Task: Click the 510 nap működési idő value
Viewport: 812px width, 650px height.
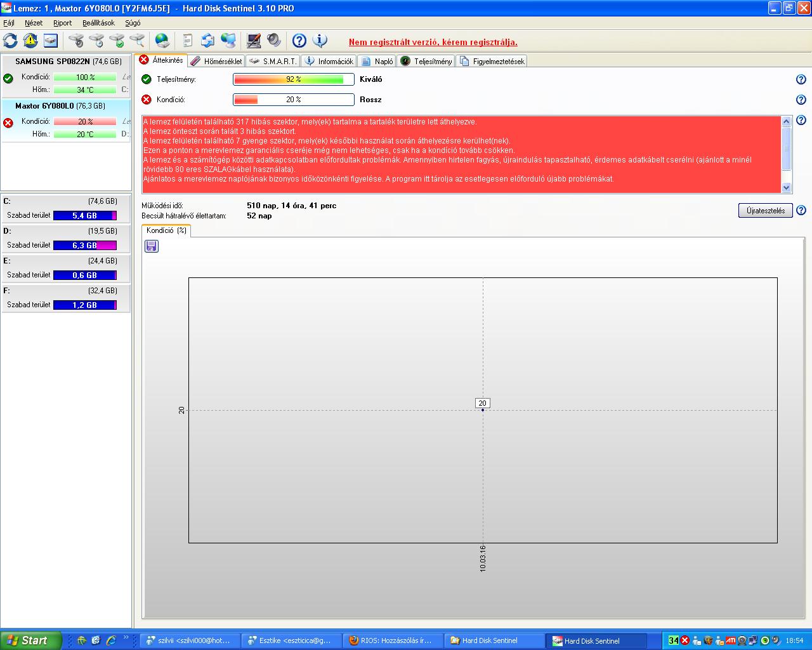Action: pos(291,206)
